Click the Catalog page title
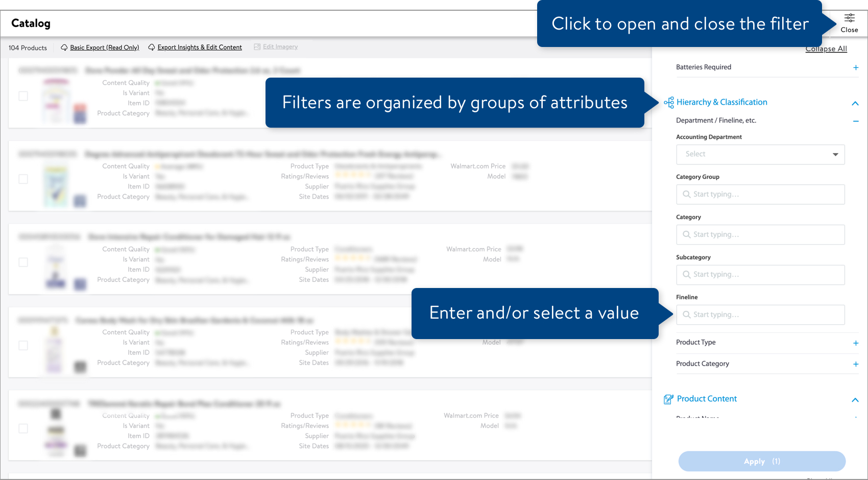Image resolution: width=868 pixels, height=480 pixels. pyautogui.click(x=31, y=23)
